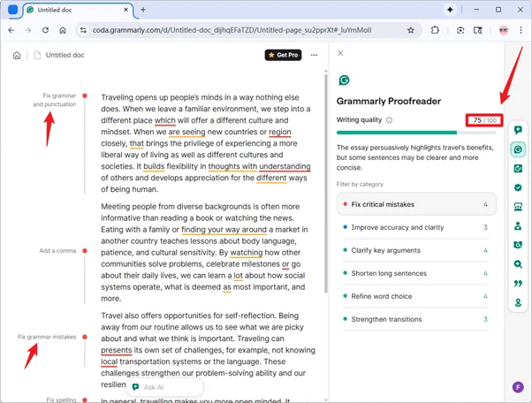Reload the page
Image resolution: width=532 pixels, height=403 pixels.
tap(45, 30)
